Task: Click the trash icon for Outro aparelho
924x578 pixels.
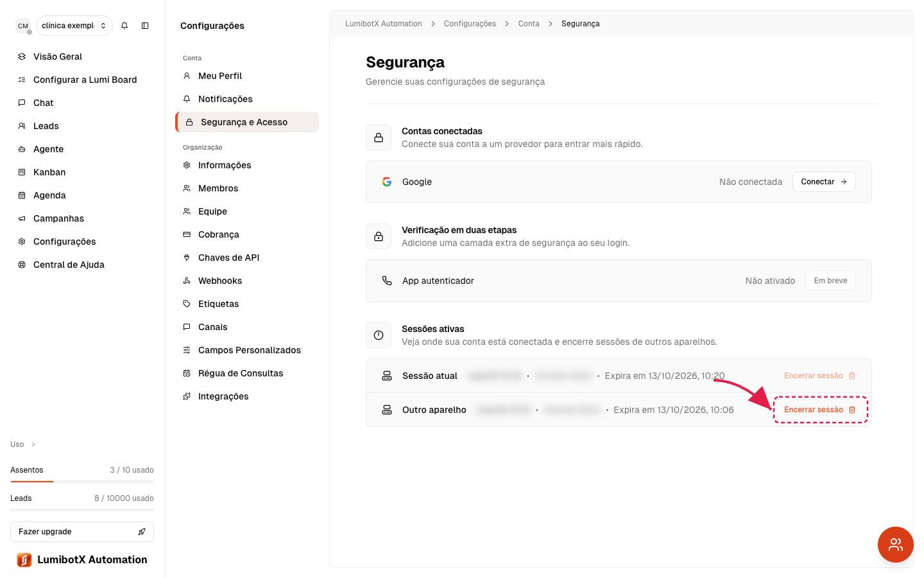Action: 852,410
